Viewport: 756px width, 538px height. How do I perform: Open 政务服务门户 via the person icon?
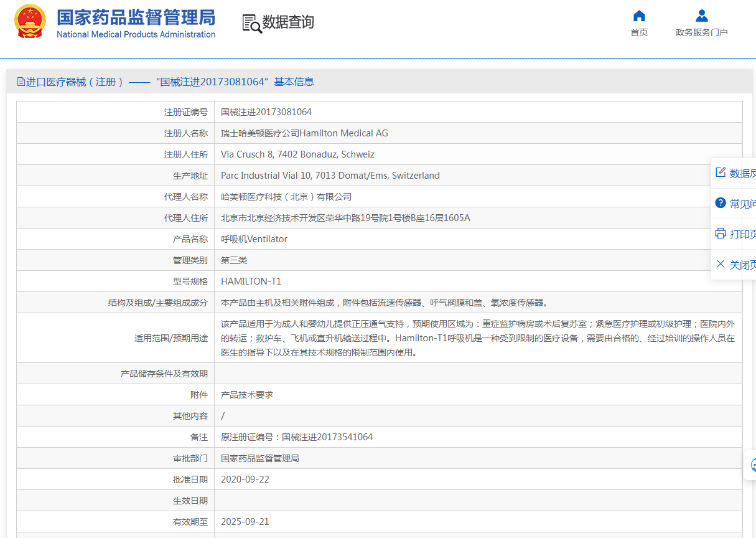[x=702, y=16]
